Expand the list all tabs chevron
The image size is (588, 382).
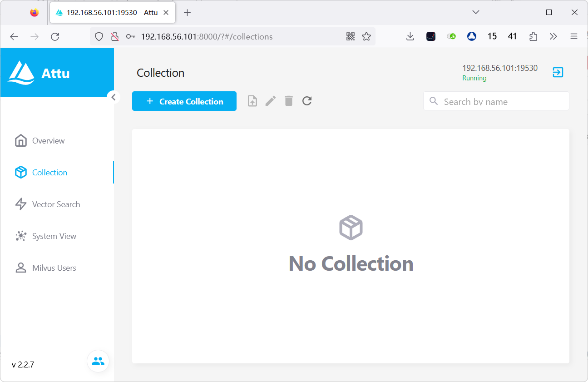[476, 12]
